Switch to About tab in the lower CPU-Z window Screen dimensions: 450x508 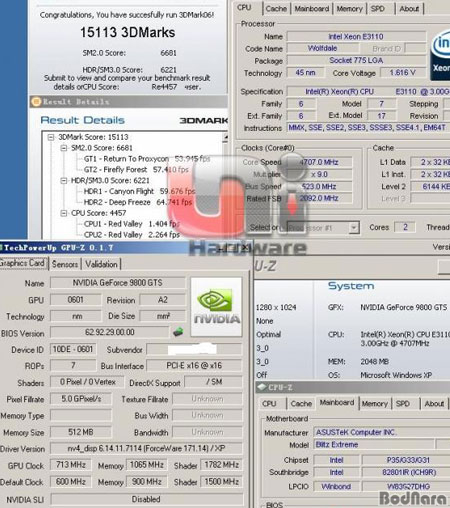pyautogui.click(x=434, y=404)
